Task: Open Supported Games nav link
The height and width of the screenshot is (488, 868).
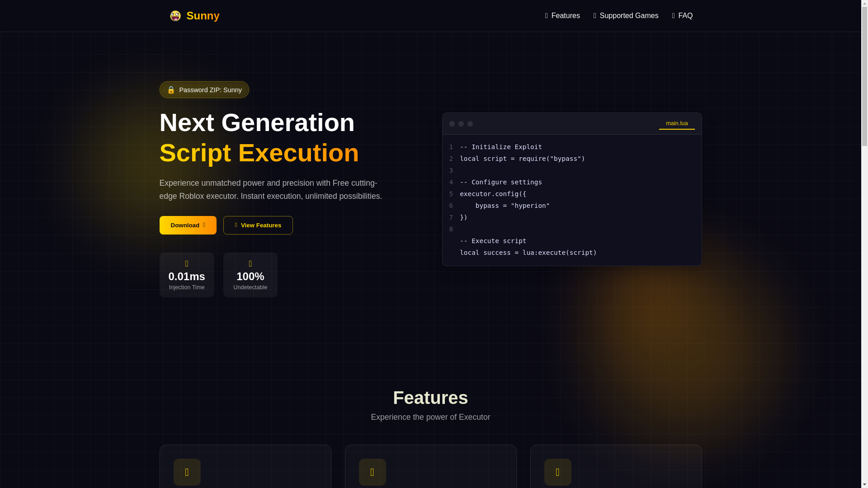Action: click(x=626, y=16)
